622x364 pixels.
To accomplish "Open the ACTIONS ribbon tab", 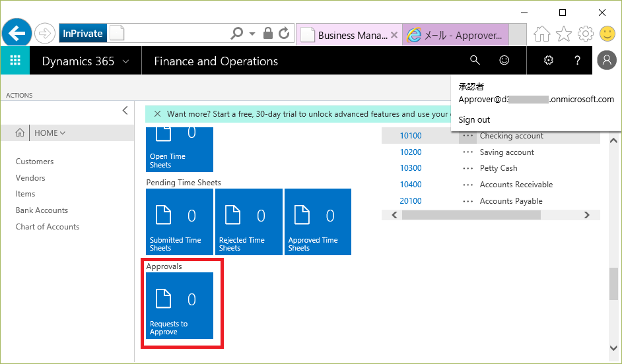I will (x=19, y=96).
